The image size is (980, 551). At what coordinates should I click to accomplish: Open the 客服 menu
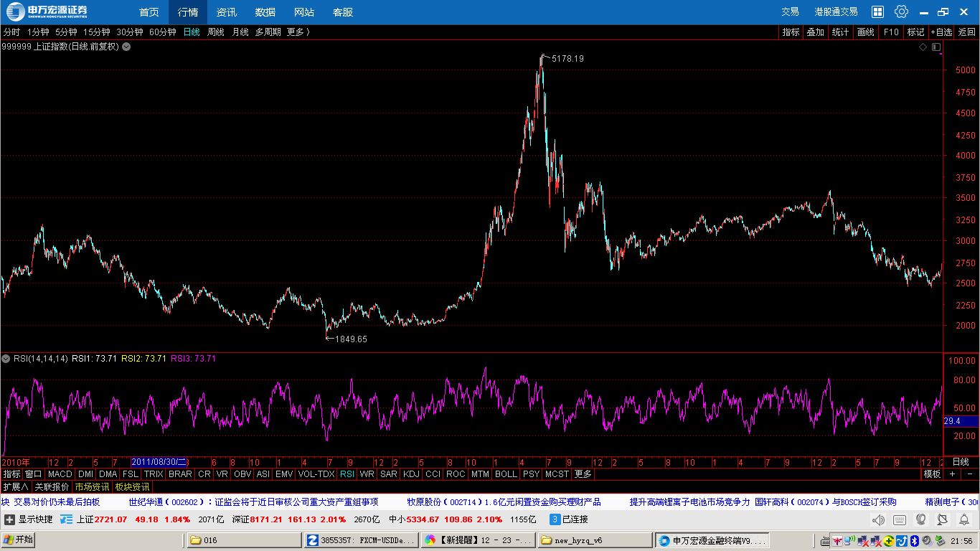point(343,12)
